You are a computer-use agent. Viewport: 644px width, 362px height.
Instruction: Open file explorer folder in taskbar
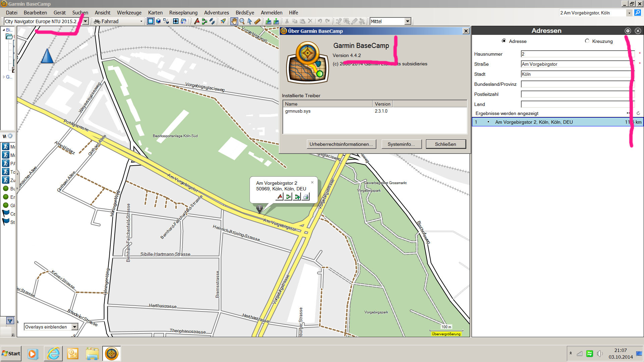(92, 354)
